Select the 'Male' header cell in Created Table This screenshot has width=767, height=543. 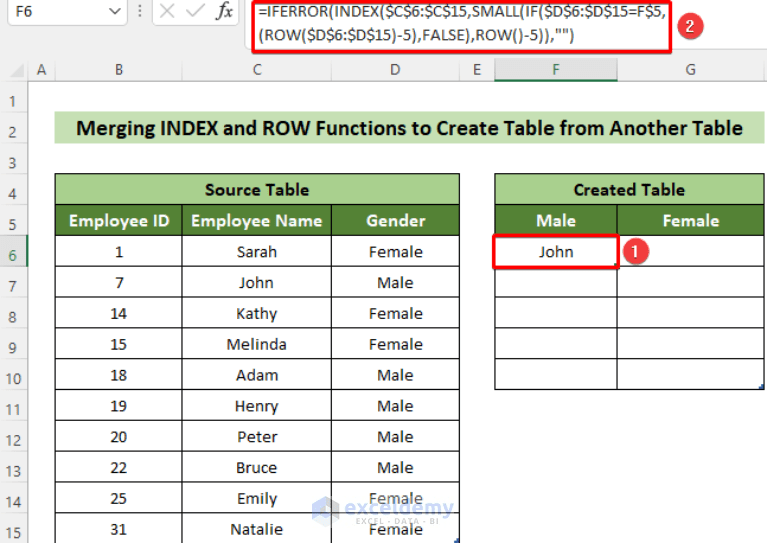(x=556, y=221)
